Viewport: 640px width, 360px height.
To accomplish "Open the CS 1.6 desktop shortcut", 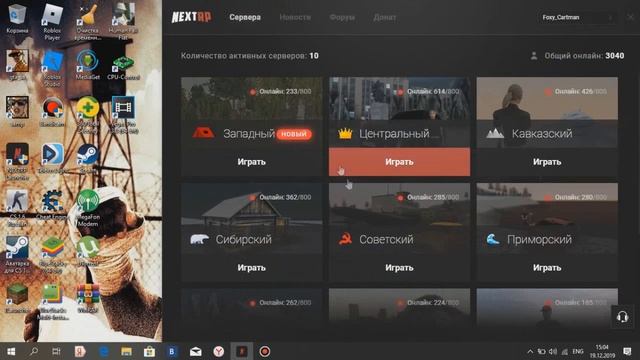I will coord(17,208).
